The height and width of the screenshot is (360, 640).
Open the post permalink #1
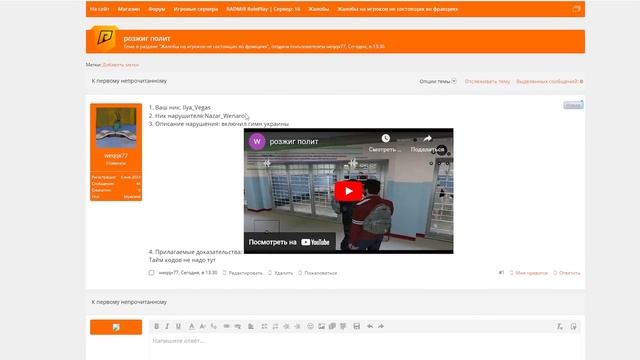[x=501, y=273]
